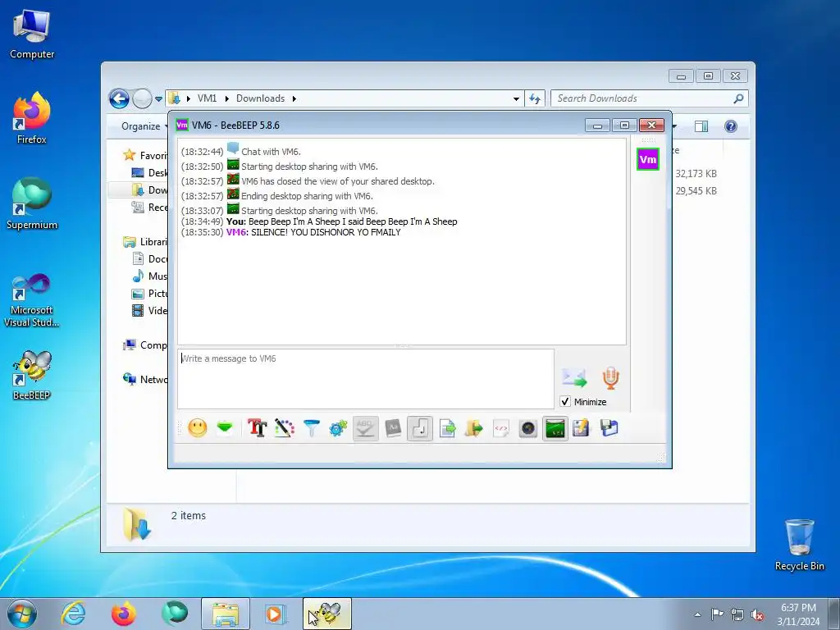Toggle the Explorer preview pane button
Viewport: 840px width, 630px height.
701,126
